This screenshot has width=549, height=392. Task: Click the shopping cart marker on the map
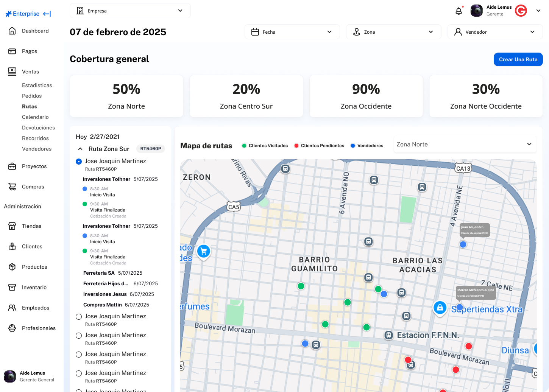pyautogui.click(x=204, y=251)
